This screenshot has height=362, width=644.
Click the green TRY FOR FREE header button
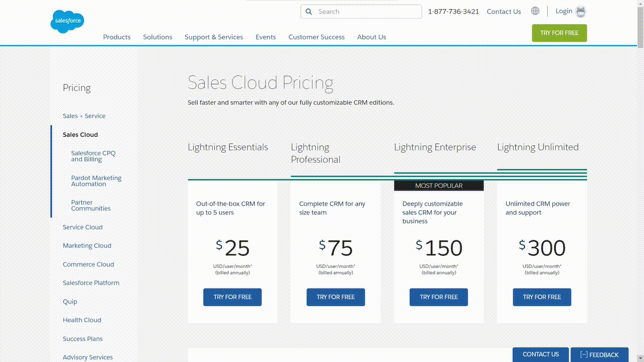pos(559,33)
